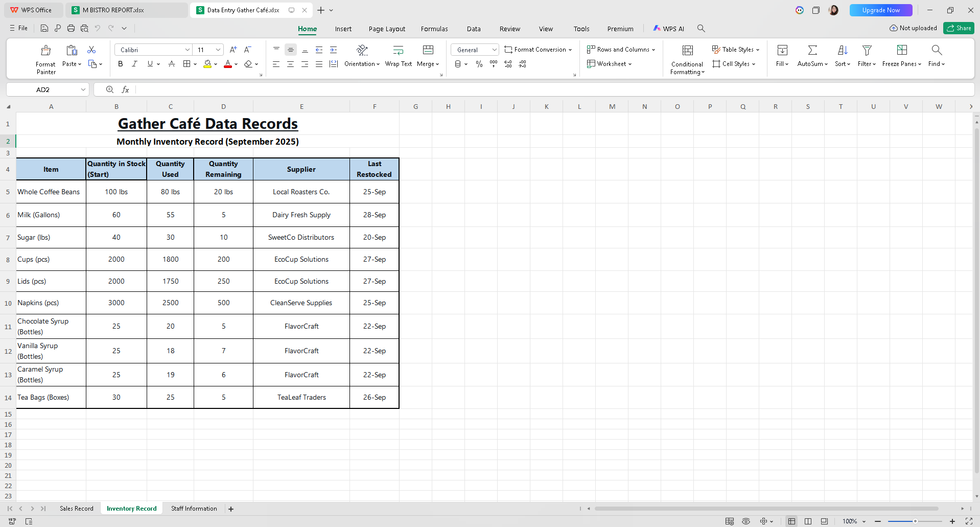Increase the indent level
Image resolution: width=980 pixels, height=527 pixels.
pos(334,50)
